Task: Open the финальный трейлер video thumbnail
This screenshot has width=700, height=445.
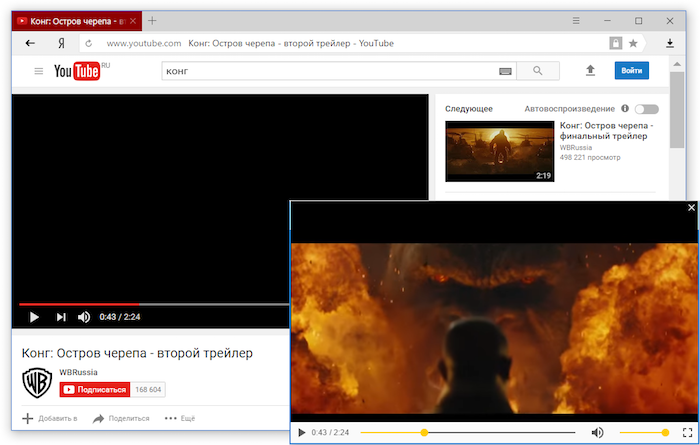Action: click(x=500, y=151)
